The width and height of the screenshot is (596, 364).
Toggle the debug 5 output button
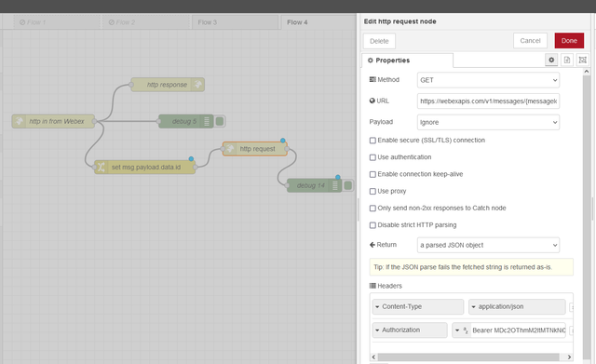pyautogui.click(x=220, y=121)
